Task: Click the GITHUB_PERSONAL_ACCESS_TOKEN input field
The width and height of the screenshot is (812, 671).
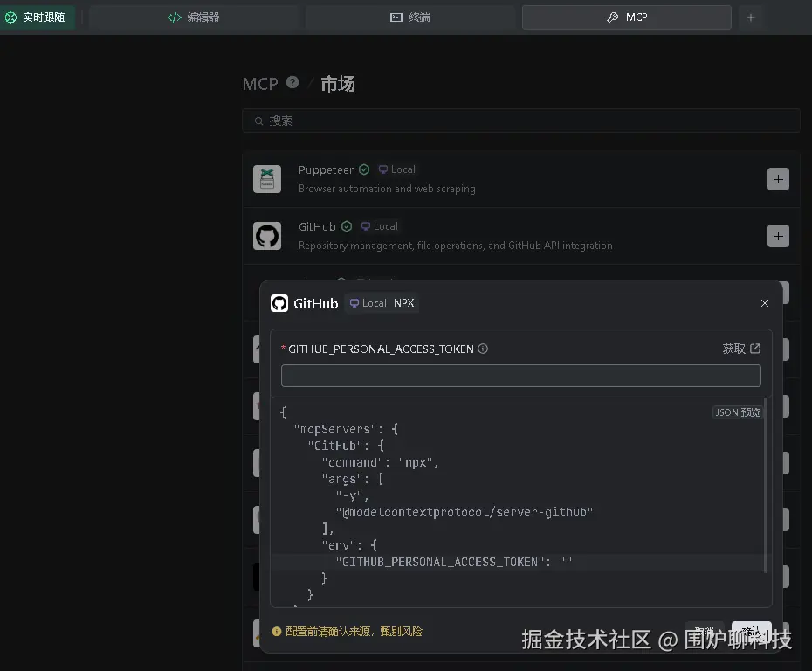Action: pyautogui.click(x=521, y=376)
